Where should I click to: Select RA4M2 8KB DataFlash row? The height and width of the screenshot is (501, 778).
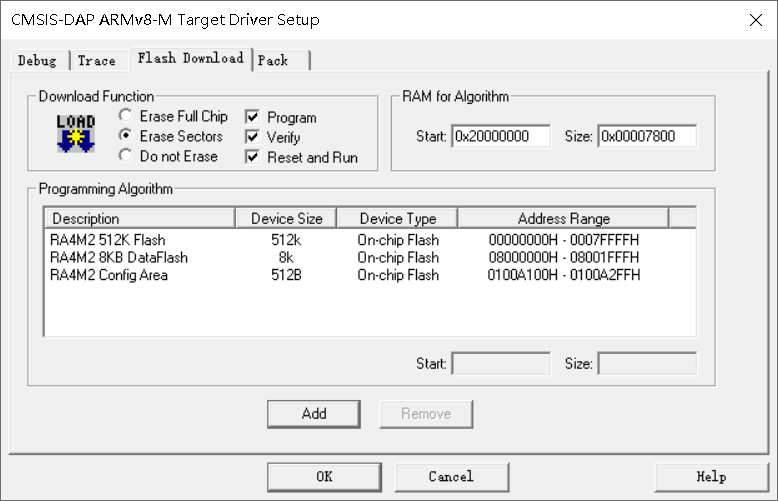370,257
